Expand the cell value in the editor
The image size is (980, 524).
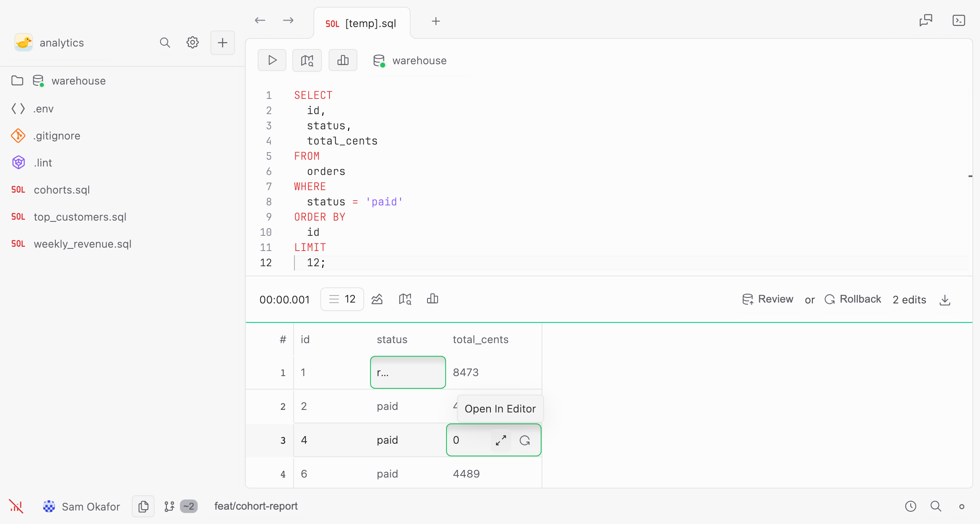(501, 440)
